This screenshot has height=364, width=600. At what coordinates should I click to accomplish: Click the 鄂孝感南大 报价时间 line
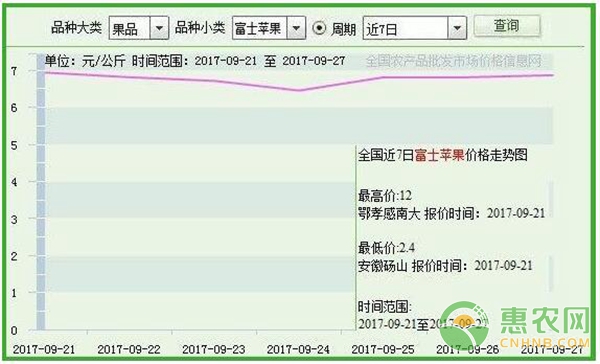pyautogui.click(x=452, y=214)
